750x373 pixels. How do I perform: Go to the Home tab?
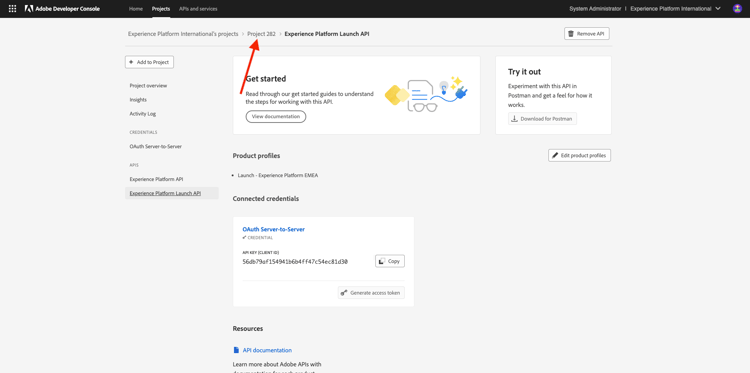[136, 9]
